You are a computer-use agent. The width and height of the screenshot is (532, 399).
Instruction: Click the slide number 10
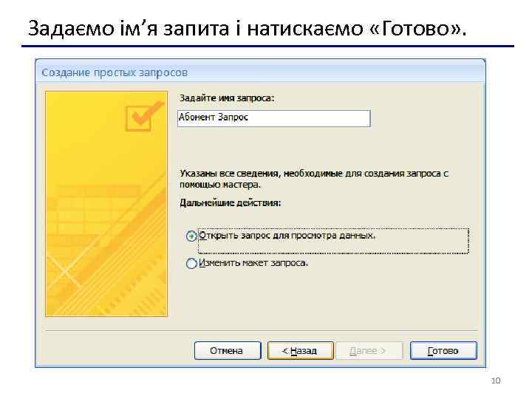coord(496,381)
